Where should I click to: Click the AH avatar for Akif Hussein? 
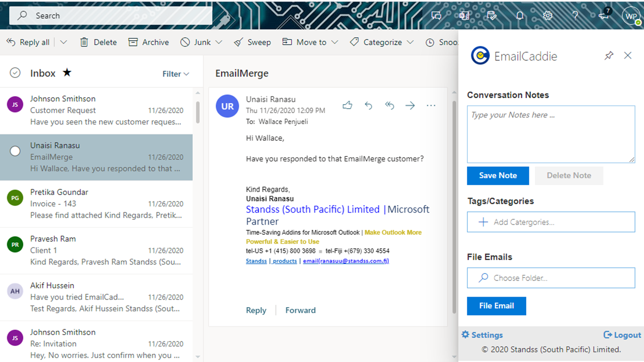15,291
